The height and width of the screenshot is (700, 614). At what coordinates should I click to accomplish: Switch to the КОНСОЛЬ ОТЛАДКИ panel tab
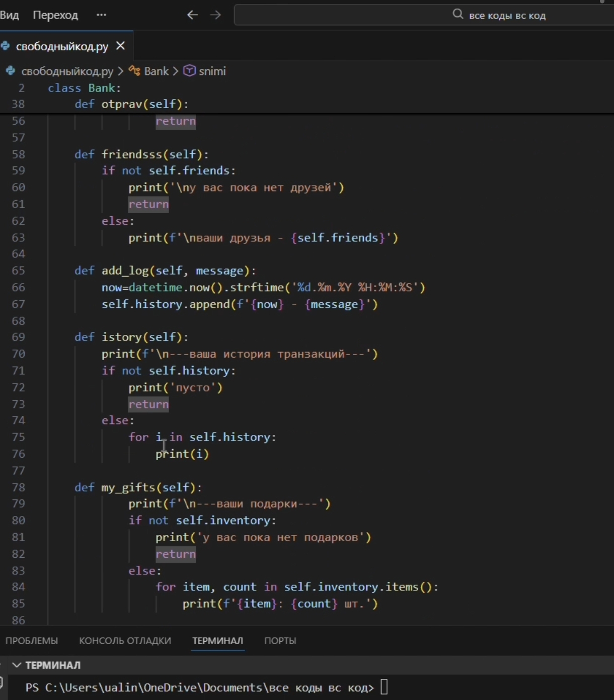pyautogui.click(x=125, y=641)
